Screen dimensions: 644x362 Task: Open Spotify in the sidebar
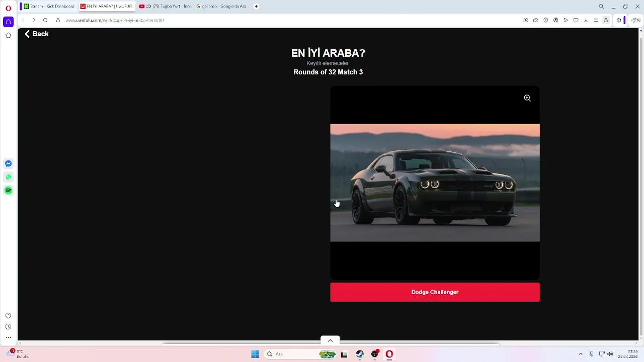point(8,191)
